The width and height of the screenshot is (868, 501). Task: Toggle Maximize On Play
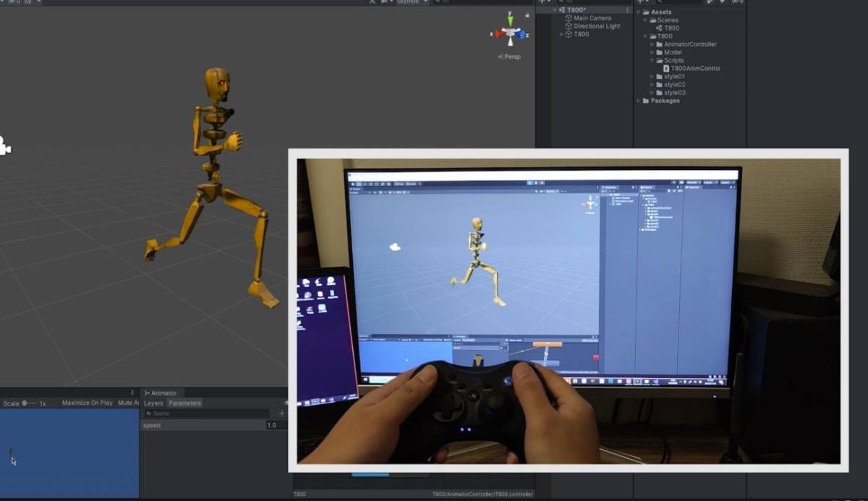point(87,403)
